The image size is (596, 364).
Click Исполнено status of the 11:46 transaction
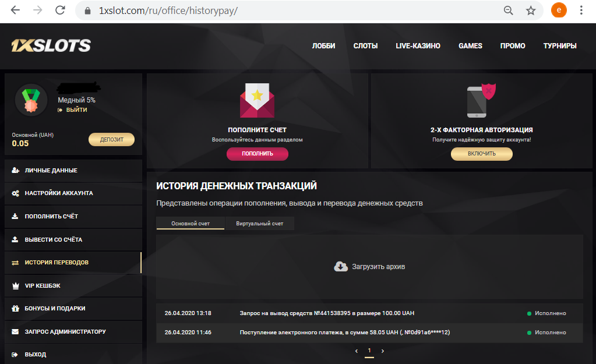pos(550,333)
